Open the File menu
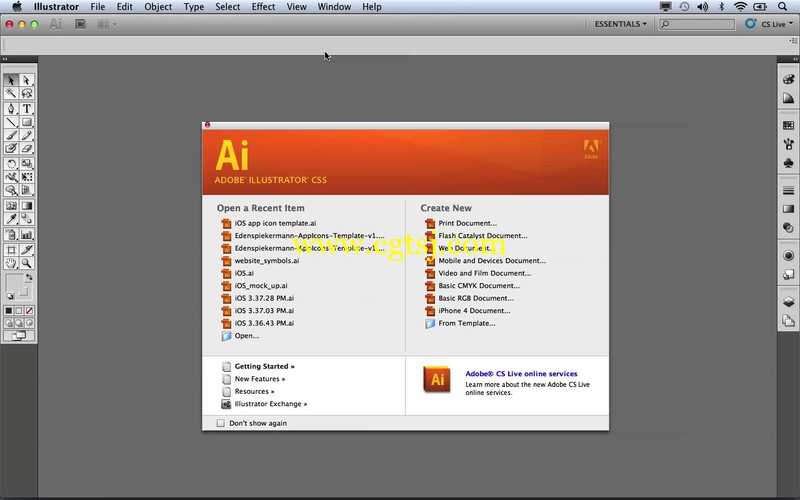800x500 pixels. (x=97, y=7)
